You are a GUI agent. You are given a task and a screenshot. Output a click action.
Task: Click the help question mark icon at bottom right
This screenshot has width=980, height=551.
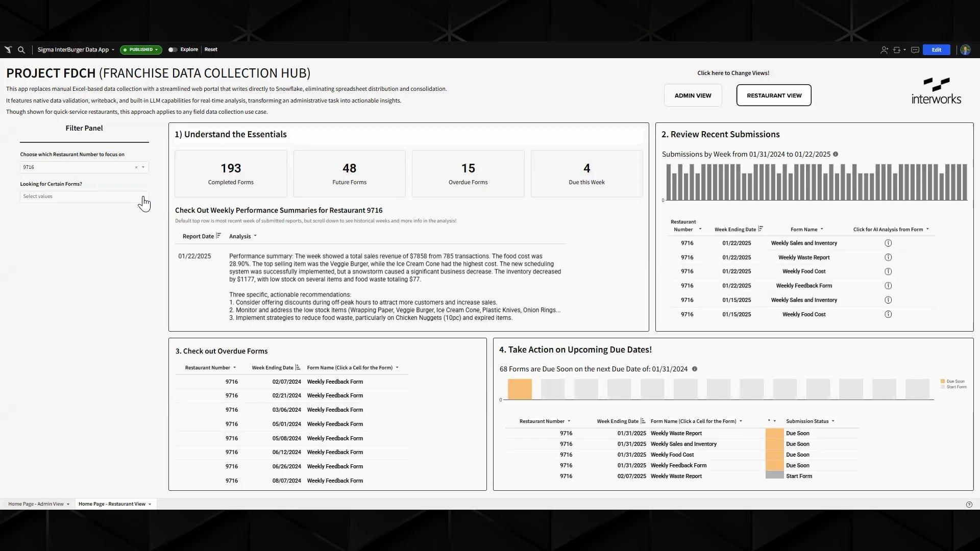pos(969,505)
